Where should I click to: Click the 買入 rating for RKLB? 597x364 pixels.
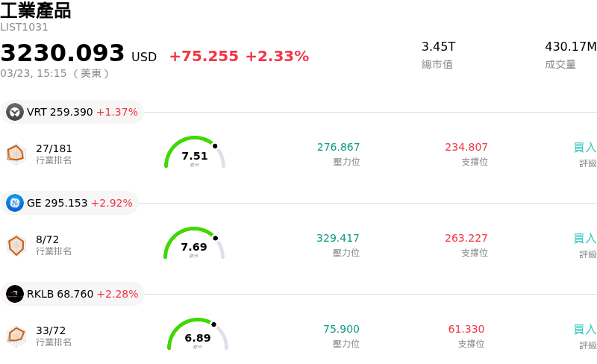(x=584, y=330)
